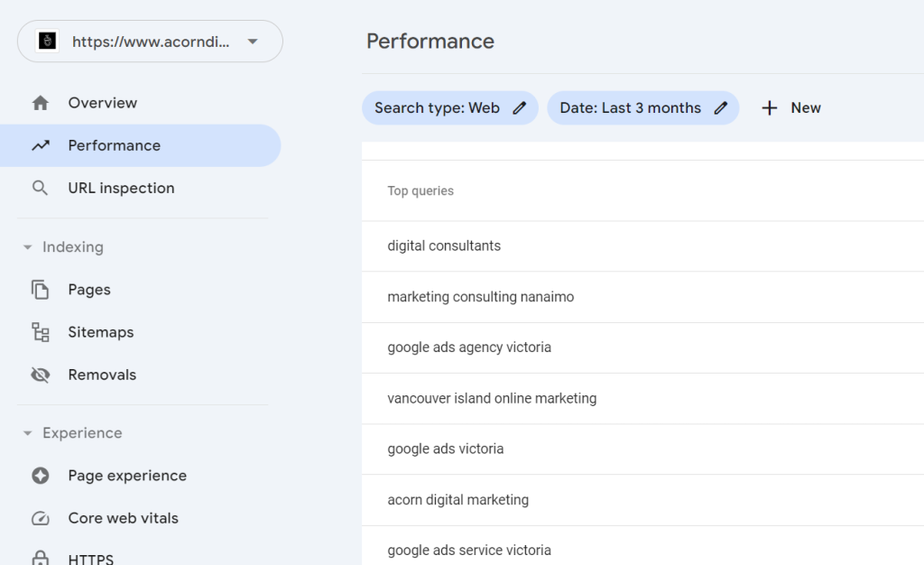The width and height of the screenshot is (924, 565).
Task: Click the https://www.acorndi... property URL
Action: [151, 42]
